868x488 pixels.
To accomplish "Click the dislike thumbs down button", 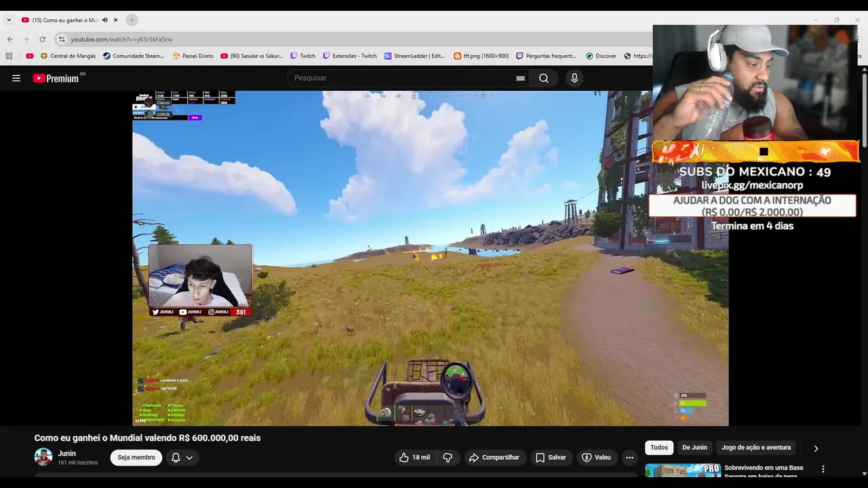I will [448, 457].
